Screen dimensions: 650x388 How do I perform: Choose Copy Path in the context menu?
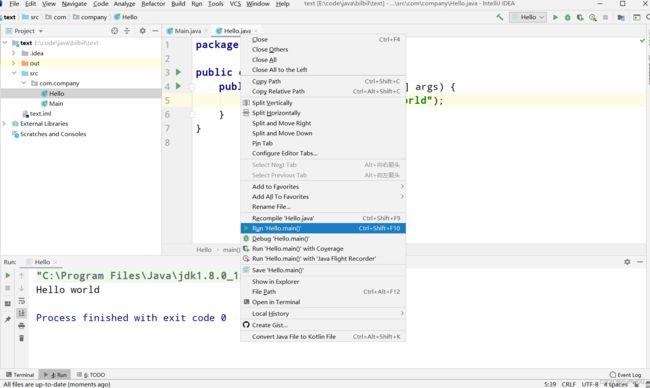[323, 81]
